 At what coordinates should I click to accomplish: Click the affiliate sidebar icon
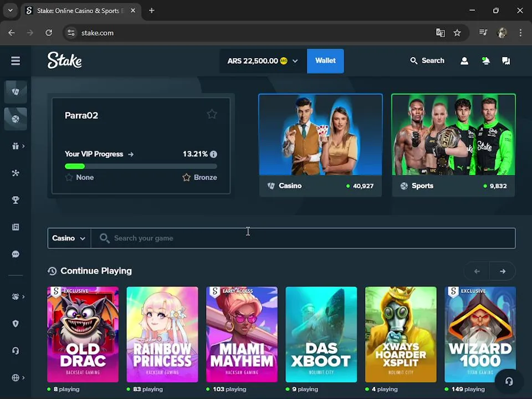tap(16, 173)
